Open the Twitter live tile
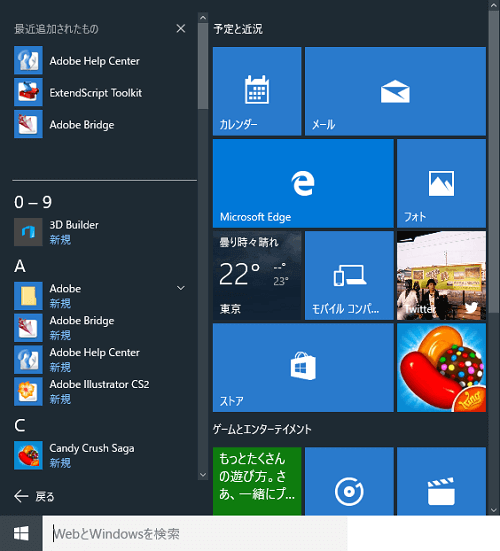Screen dimensions: 500x551 [441, 276]
